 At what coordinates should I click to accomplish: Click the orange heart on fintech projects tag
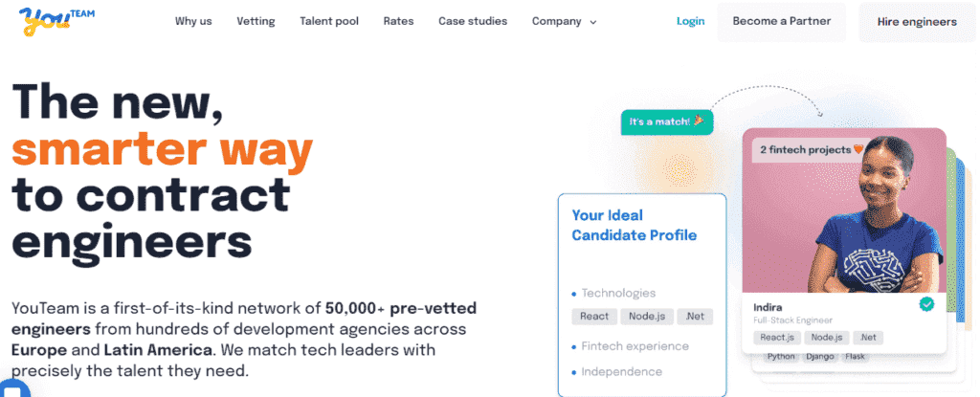[858, 149]
